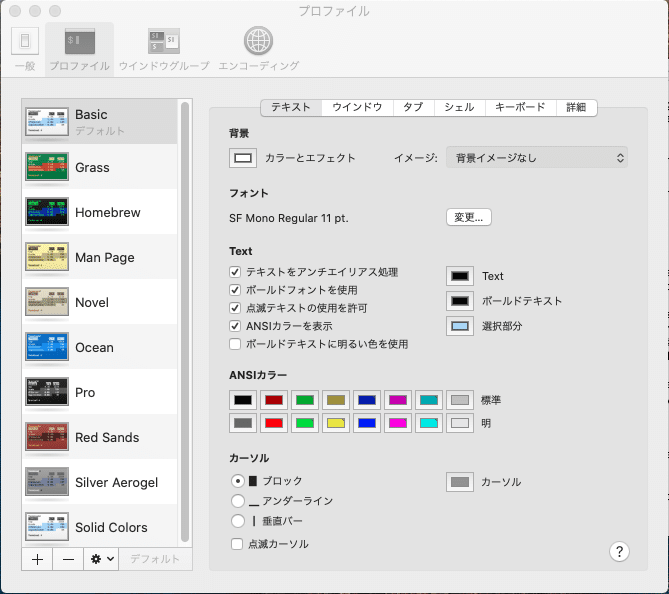Select the Pro profile
This screenshot has height=594, width=669.
click(99, 392)
